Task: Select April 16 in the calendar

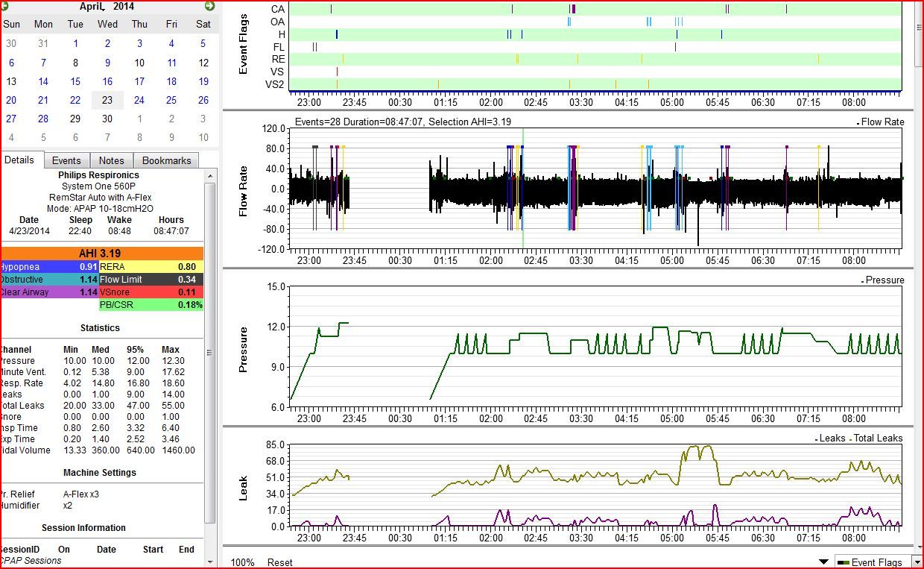Action: point(107,81)
